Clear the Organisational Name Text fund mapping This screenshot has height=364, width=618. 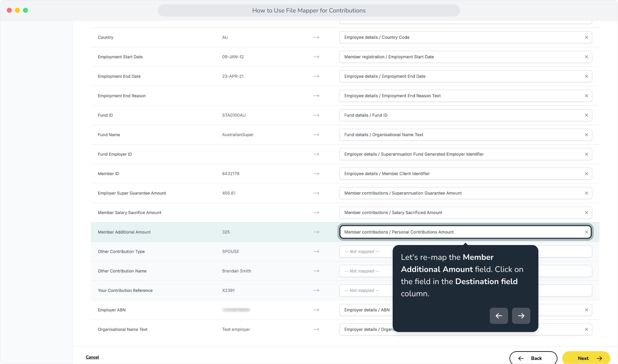[586, 135]
